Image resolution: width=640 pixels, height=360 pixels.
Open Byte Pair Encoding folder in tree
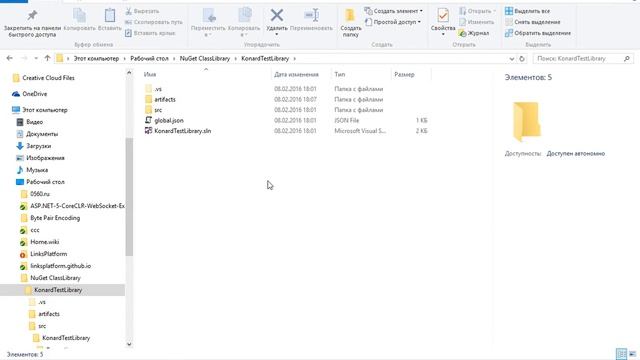[55, 218]
